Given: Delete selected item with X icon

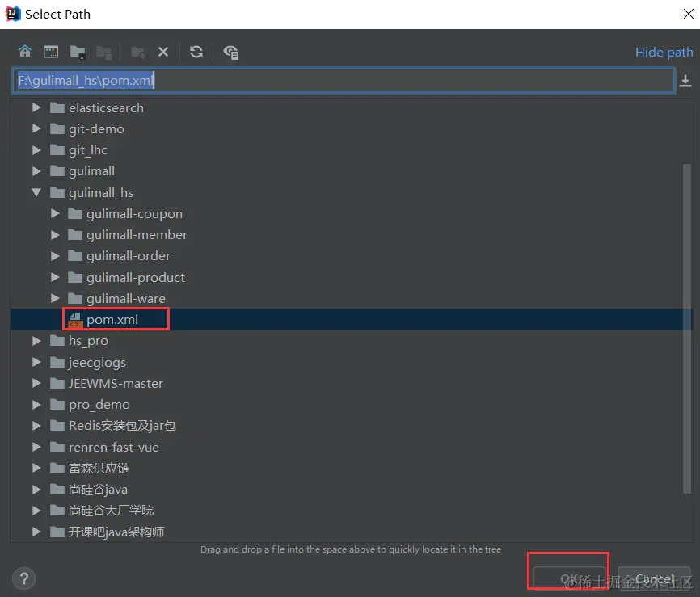Looking at the screenshot, I should 163,53.
